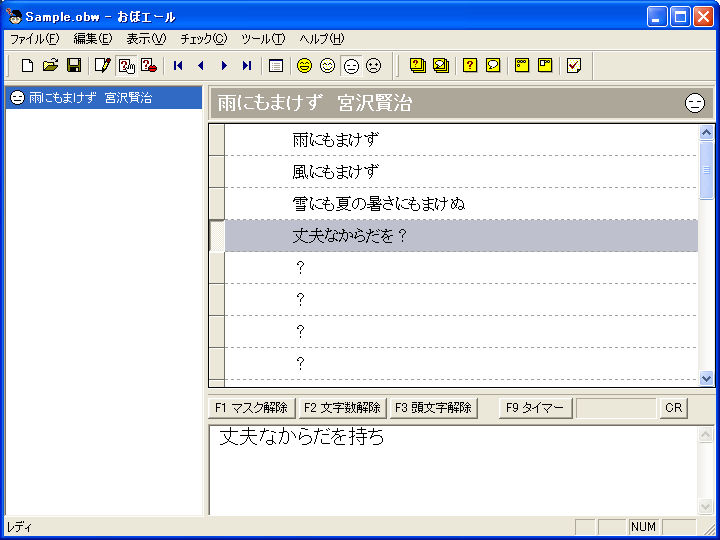Screen dimensions: 720x540
Task: Click scroll down arrow of text list
Action: click(706, 378)
